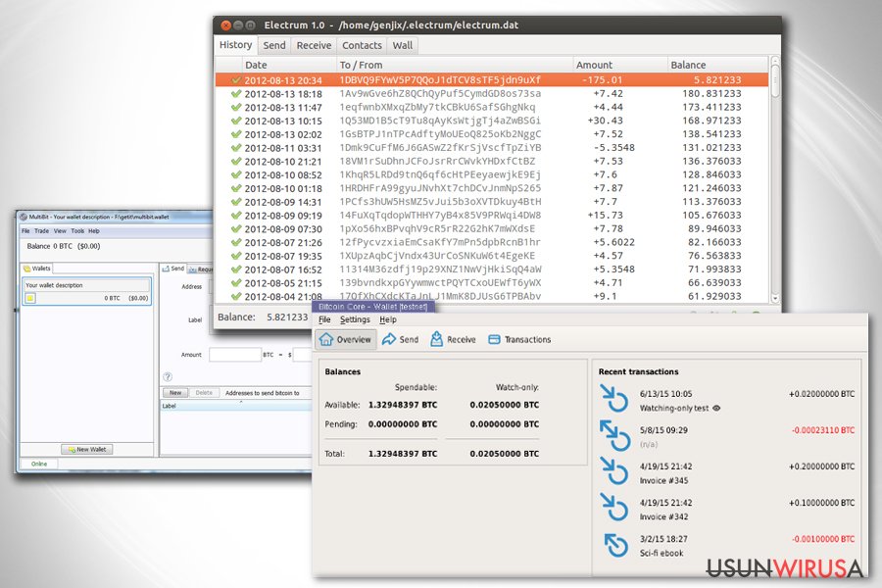The image size is (882, 588).
Task: Click the -5.3548 amount in Electrum history
Action: pyautogui.click(x=614, y=147)
